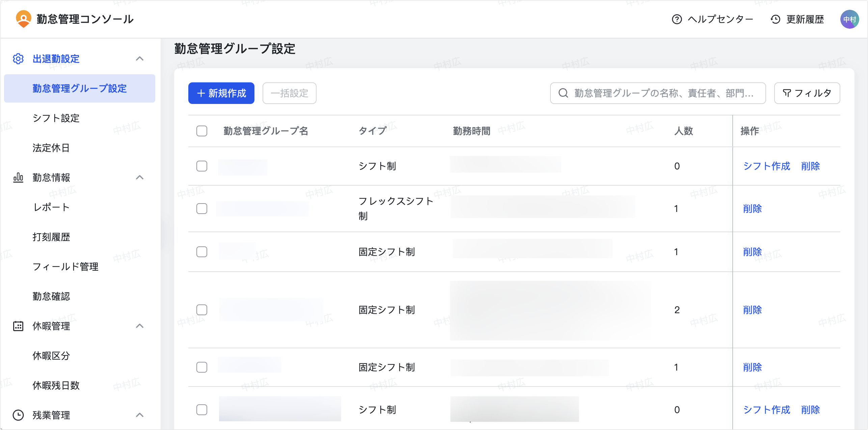868x430 pixels.
Task: Click the update history clock icon
Action: [x=775, y=19]
